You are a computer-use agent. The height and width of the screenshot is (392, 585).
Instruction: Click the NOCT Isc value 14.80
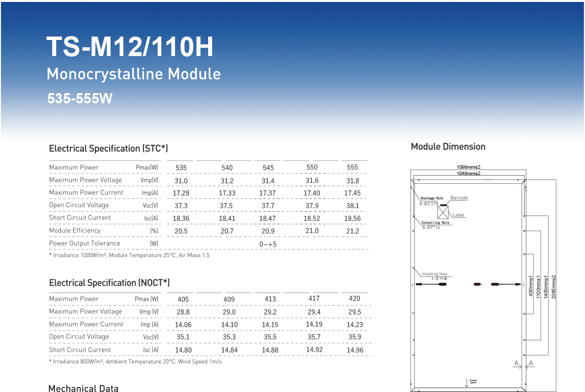pyautogui.click(x=183, y=350)
